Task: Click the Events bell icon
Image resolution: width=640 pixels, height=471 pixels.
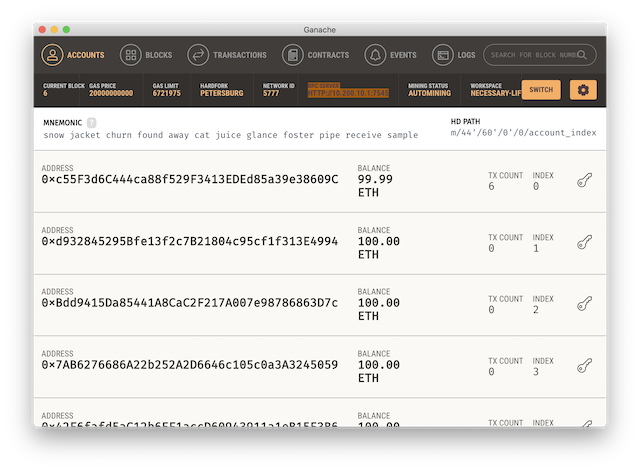Action: click(x=375, y=55)
